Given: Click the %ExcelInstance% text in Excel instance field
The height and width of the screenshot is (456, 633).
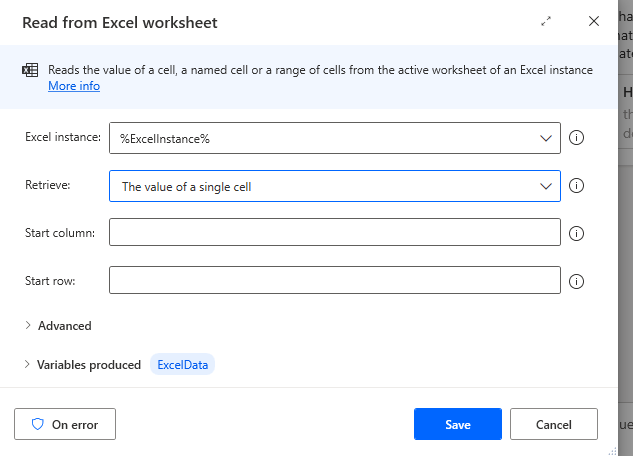Looking at the screenshot, I should [165, 139].
